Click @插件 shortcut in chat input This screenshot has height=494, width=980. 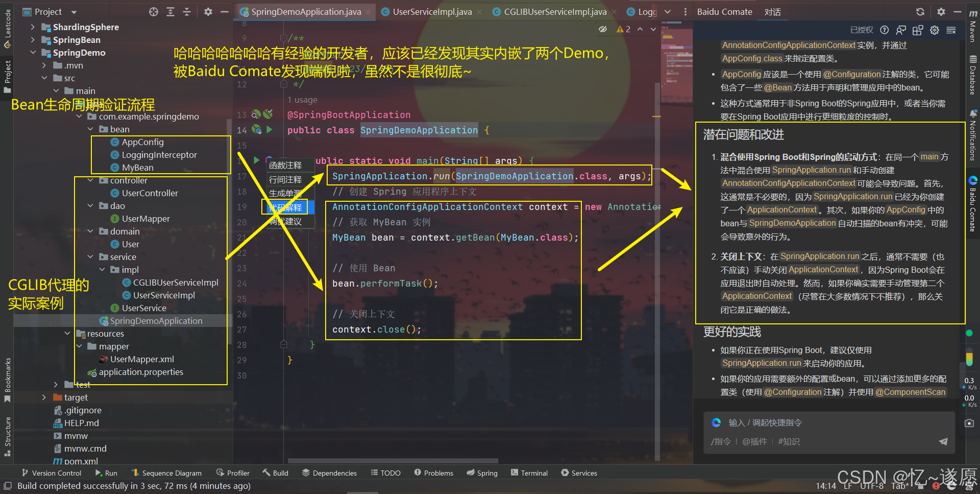tap(754, 441)
